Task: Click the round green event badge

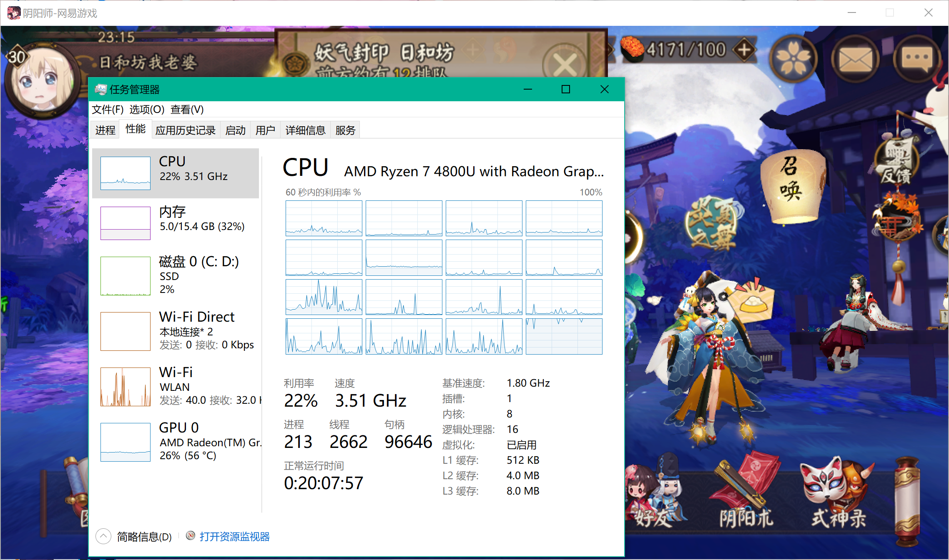Action: point(713,223)
